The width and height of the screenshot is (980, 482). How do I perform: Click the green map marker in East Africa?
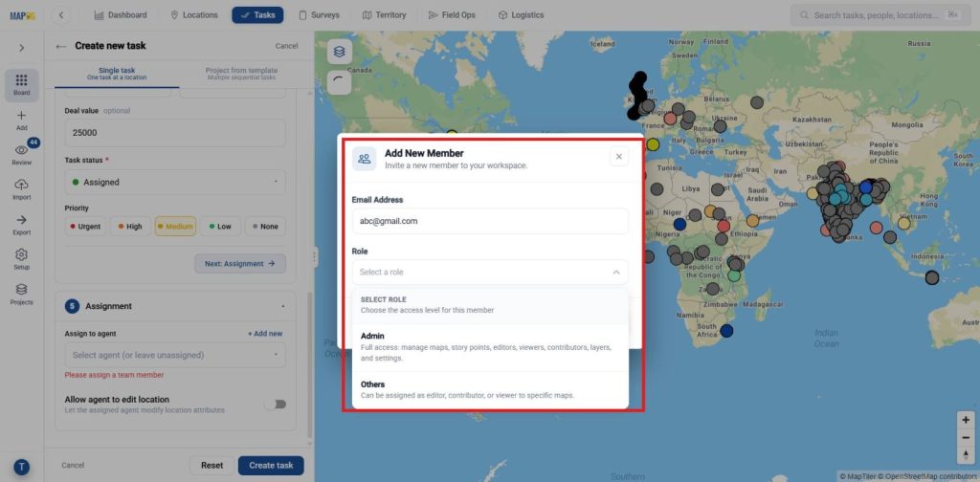pos(734,275)
